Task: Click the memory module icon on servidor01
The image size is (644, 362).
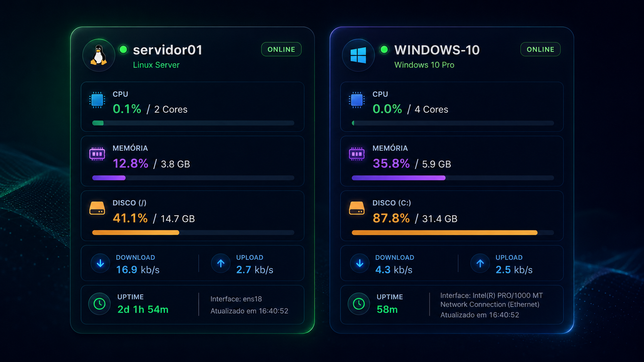Action: click(97, 154)
